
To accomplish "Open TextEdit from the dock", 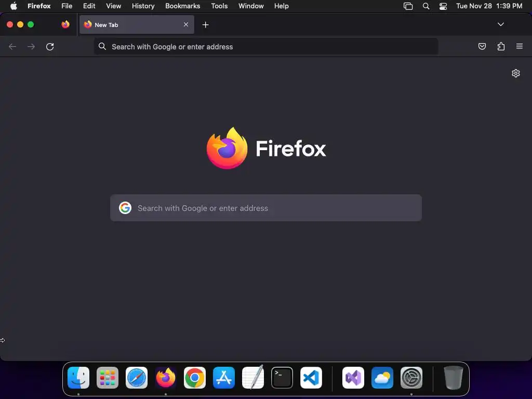I will 253,377.
